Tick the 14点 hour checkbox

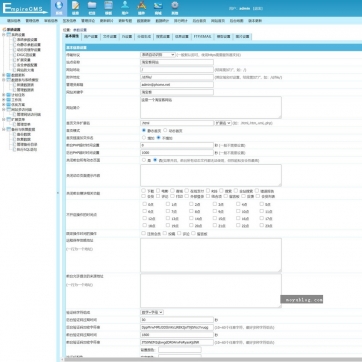(x=191, y=218)
